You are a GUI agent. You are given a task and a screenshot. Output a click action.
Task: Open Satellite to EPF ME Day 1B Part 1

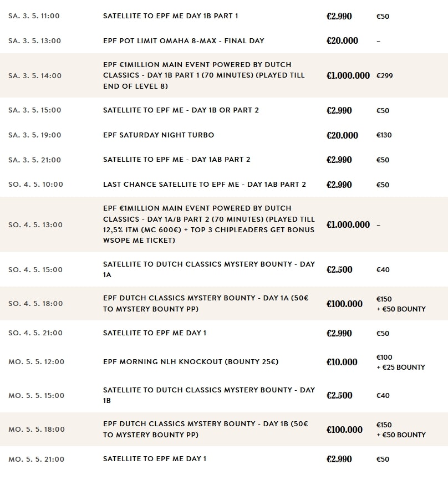[171, 16]
